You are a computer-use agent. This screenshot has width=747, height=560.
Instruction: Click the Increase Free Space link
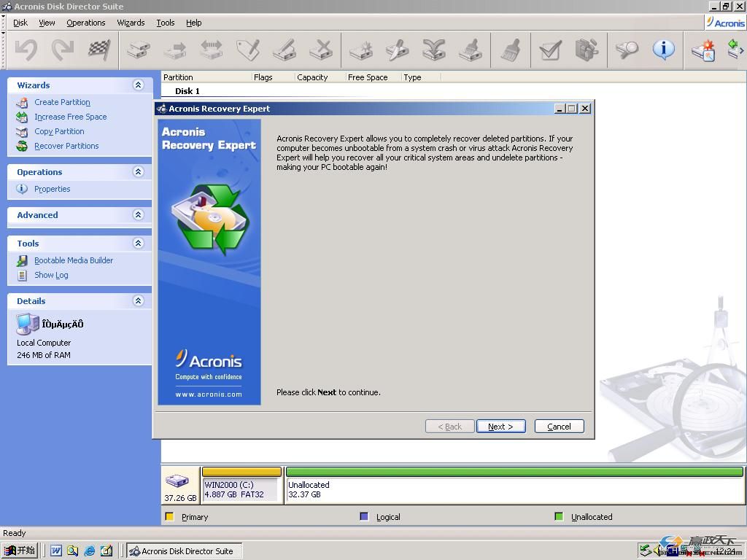click(x=71, y=117)
